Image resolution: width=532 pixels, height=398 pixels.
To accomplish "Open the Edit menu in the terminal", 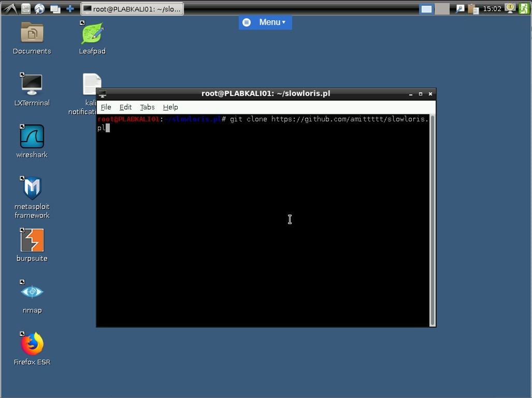I will pos(125,107).
